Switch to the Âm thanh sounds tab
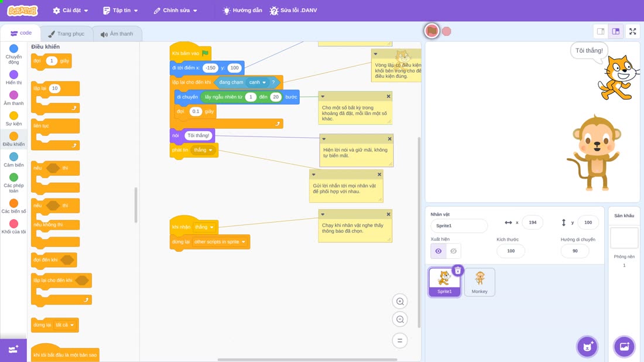The width and height of the screenshot is (644, 362). (x=117, y=34)
